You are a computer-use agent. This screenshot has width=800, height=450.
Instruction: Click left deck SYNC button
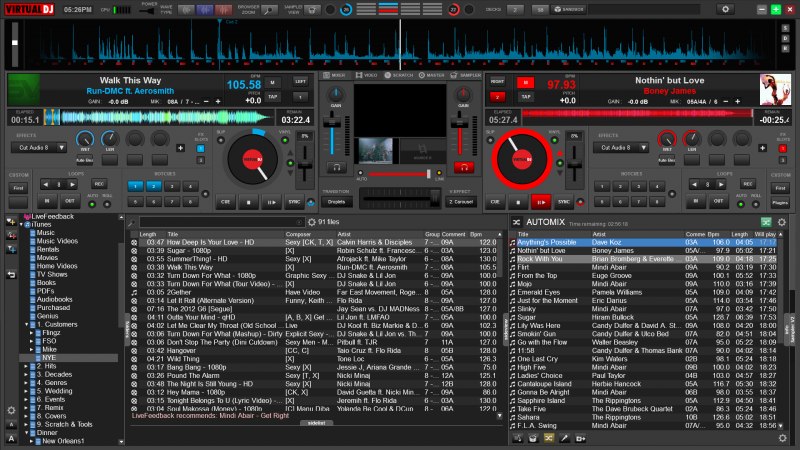[x=294, y=202]
